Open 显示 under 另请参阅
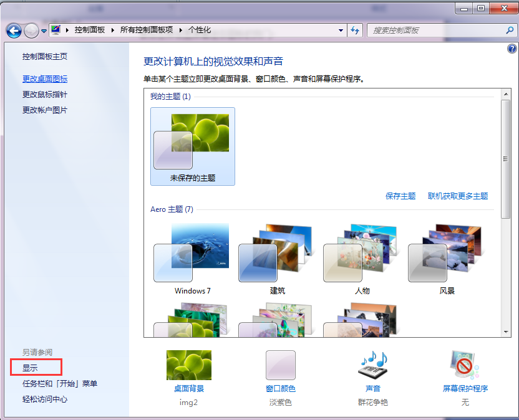The height and width of the screenshot is (420, 519). [x=30, y=368]
